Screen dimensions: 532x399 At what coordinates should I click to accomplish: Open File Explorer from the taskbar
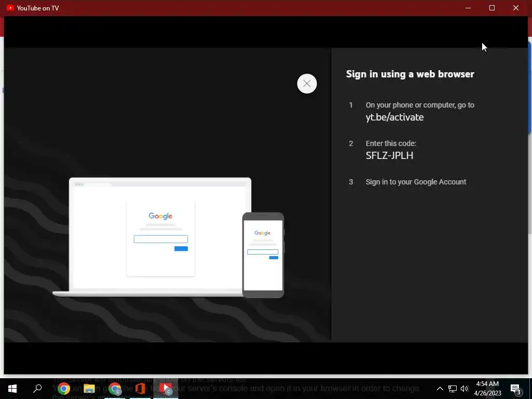89,389
